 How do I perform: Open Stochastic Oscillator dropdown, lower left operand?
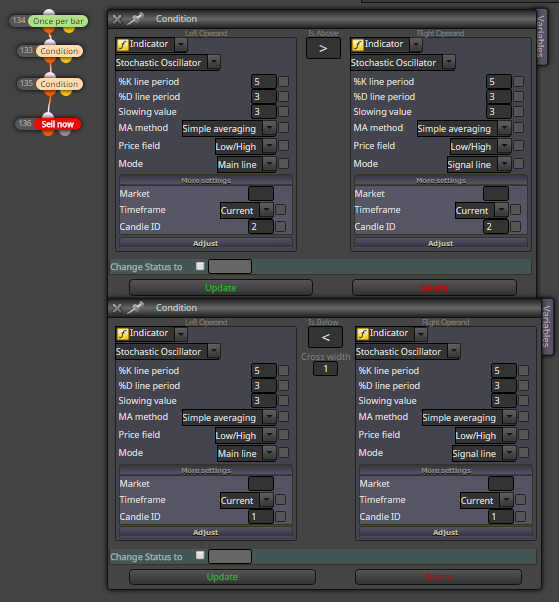point(214,351)
